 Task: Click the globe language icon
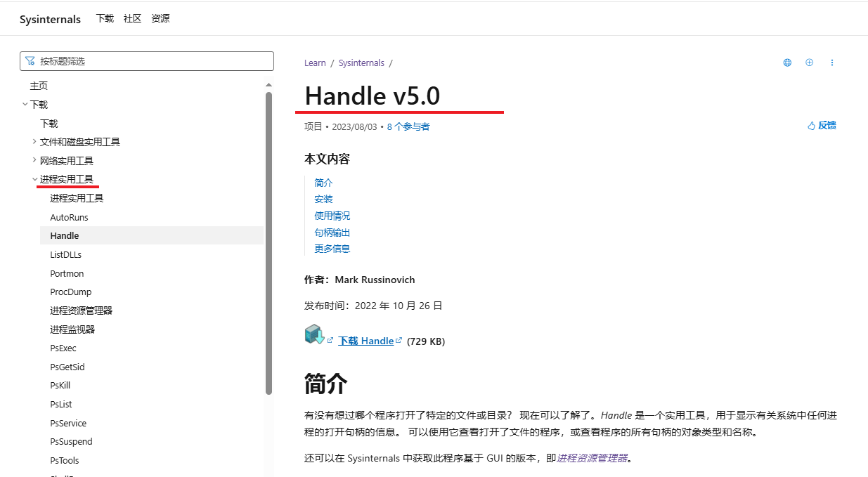coord(787,63)
